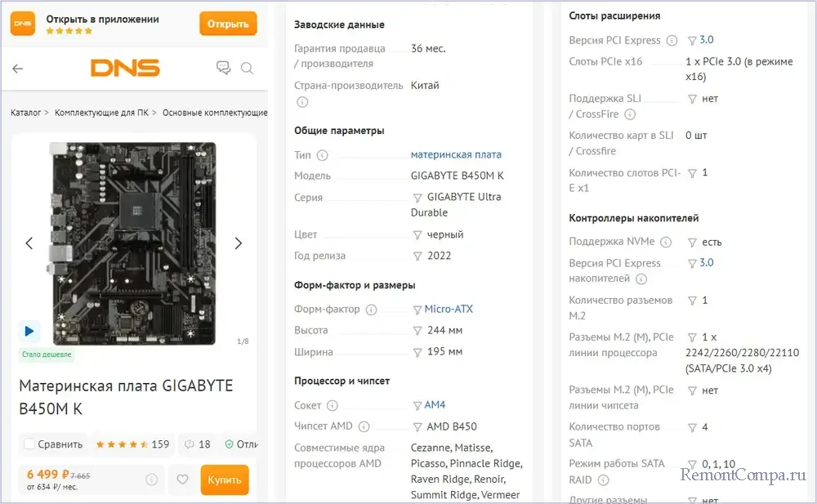Click filter triangle beside year 2022
This screenshot has width=817, height=504.
coord(417,256)
